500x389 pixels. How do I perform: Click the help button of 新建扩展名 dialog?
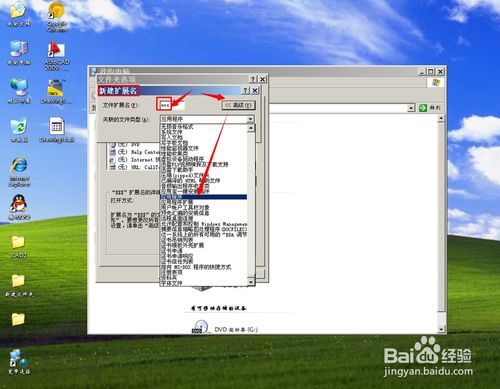point(246,90)
